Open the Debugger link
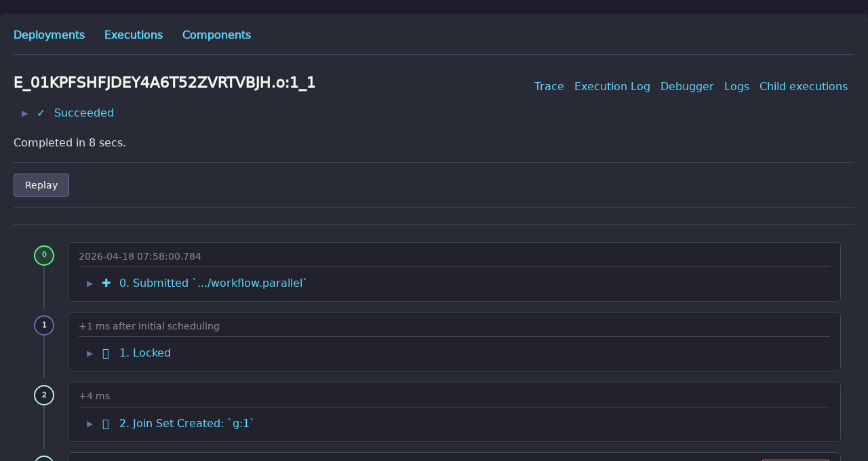Viewport: 868px width, 461px height. click(687, 87)
